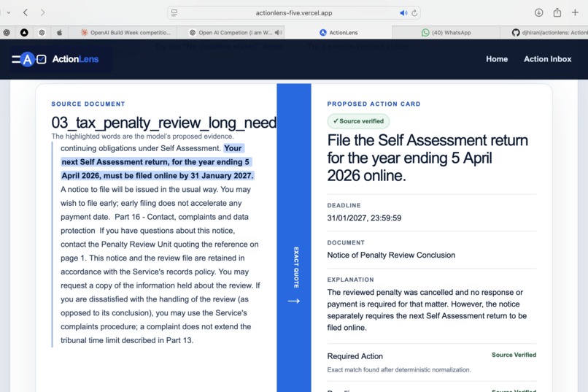Screen dimensions: 588x392
Task: Switch to the (40) WhatsApp tab
Action: (446, 33)
